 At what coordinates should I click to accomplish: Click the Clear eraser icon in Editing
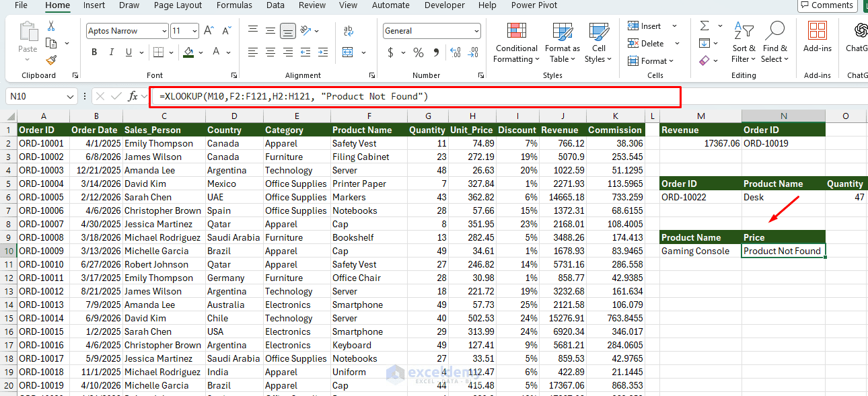[x=704, y=61]
